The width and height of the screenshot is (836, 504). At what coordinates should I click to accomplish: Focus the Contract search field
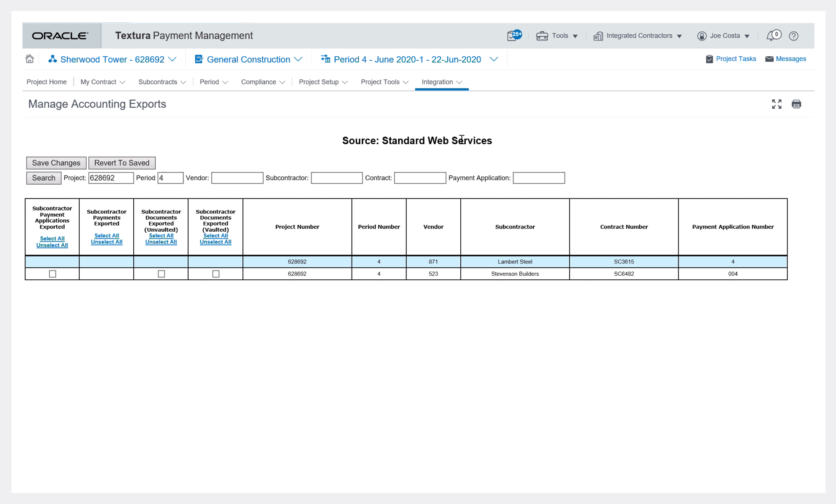coord(420,178)
